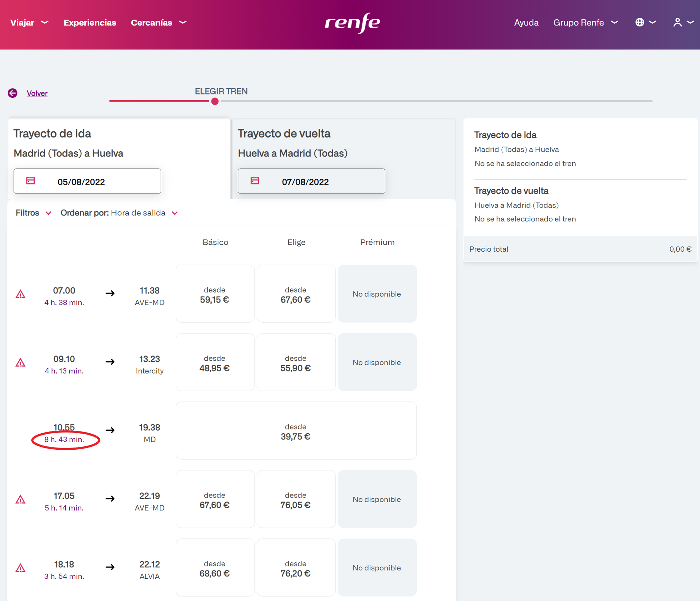Open Ordenar por Hora de salida dropdown
This screenshot has height=601, width=700.
119,213
